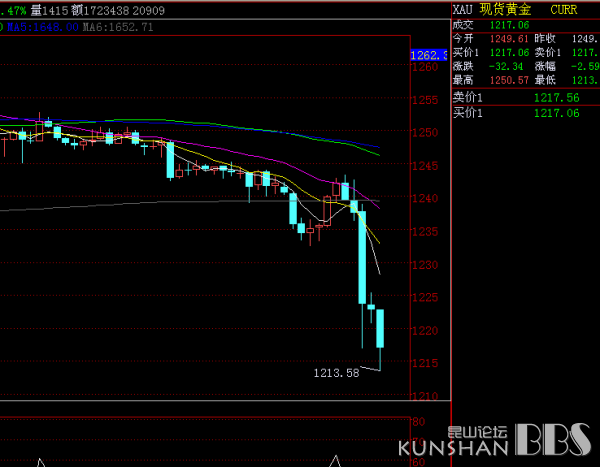This screenshot has height=467, width=600.
Task: Click the 额1723438 amount readout
Action: [x=100, y=11]
